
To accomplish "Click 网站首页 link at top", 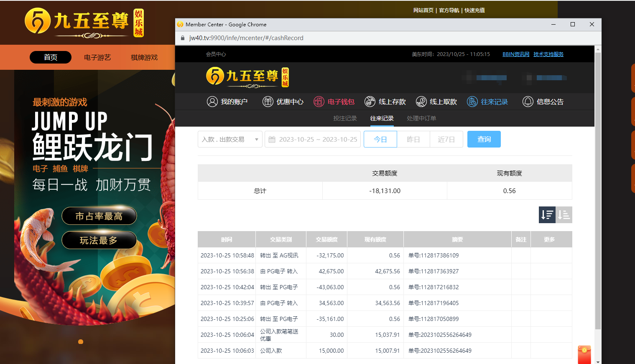I will [423, 10].
